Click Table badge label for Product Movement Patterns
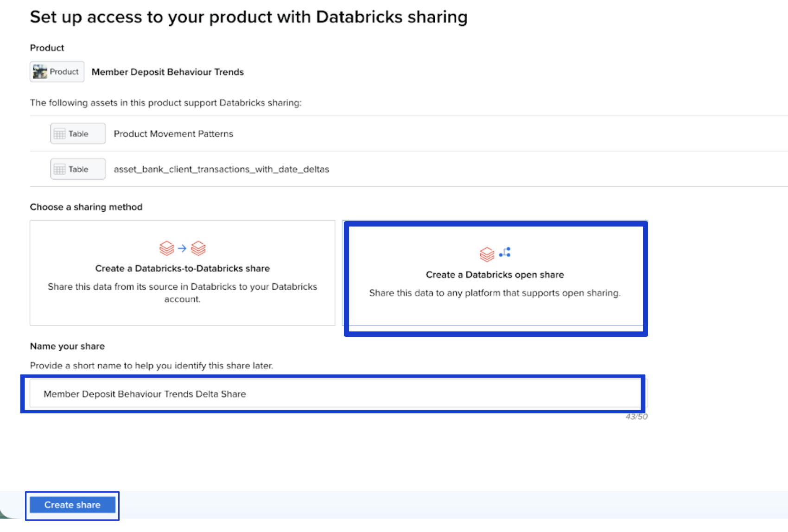Image resolution: width=788 pixels, height=532 pixels. tap(78, 134)
